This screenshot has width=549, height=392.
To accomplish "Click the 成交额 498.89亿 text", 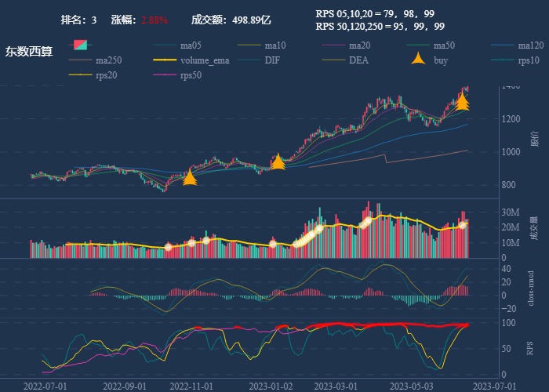I will pyautogui.click(x=231, y=20).
